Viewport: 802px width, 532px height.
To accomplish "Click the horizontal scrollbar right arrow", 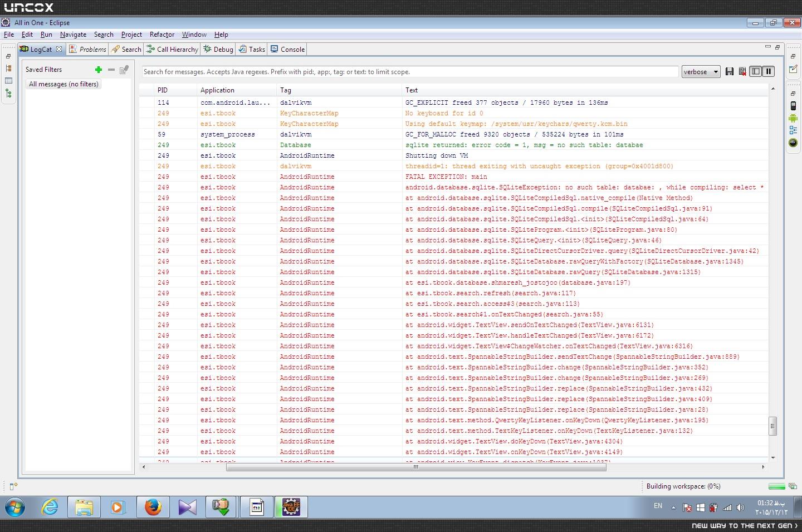I will (x=763, y=467).
